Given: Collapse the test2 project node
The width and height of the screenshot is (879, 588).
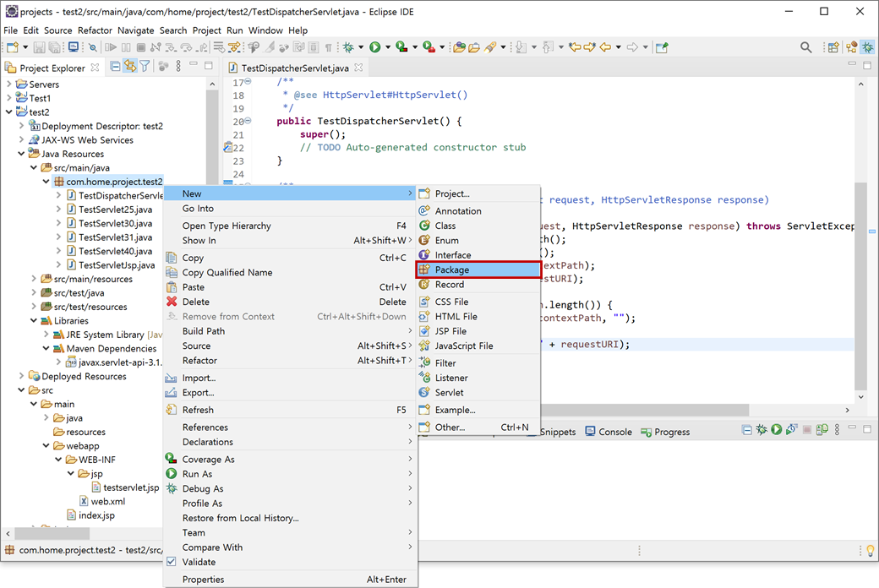Looking at the screenshot, I should (x=9, y=112).
